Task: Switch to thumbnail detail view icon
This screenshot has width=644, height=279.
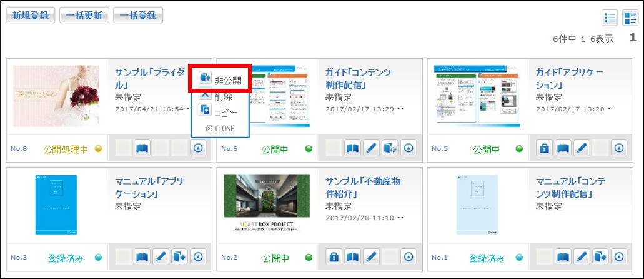Action: coord(630,18)
